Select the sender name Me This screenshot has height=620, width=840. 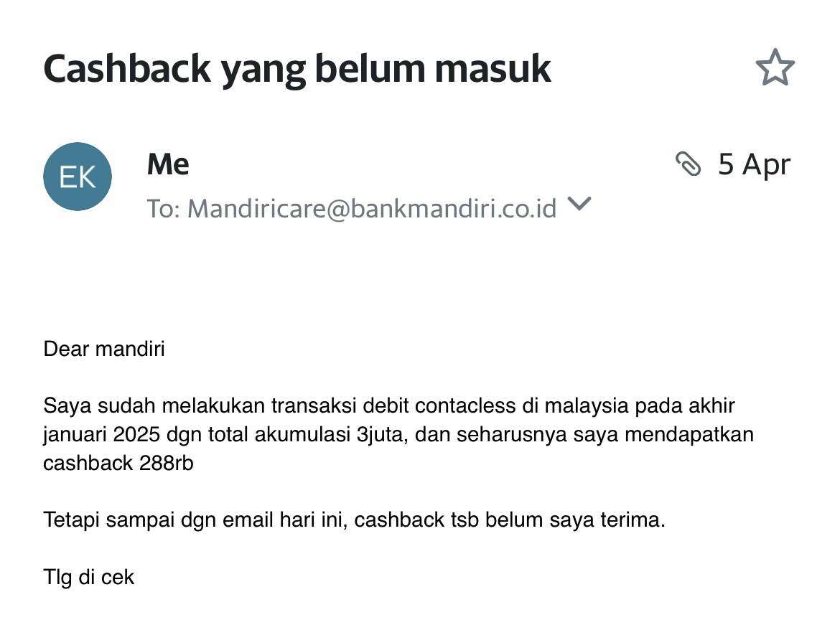[168, 164]
